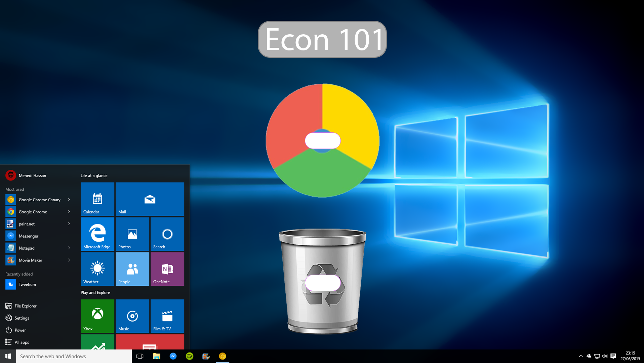
Task: Switch to Chrome Canary taskbar icon
Action: point(223,356)
